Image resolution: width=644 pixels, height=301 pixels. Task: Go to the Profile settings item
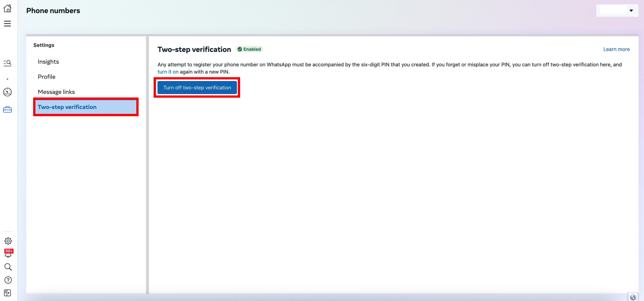(46, 77)
